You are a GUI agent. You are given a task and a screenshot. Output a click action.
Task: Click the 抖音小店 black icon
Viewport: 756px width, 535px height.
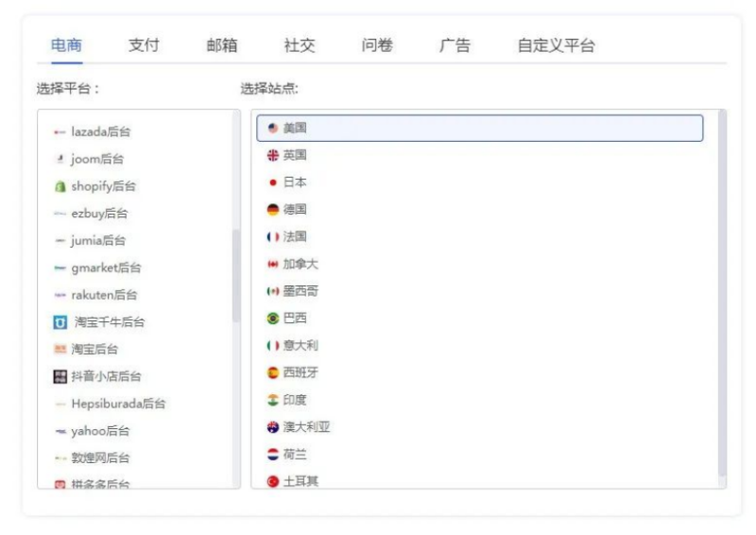60,377
